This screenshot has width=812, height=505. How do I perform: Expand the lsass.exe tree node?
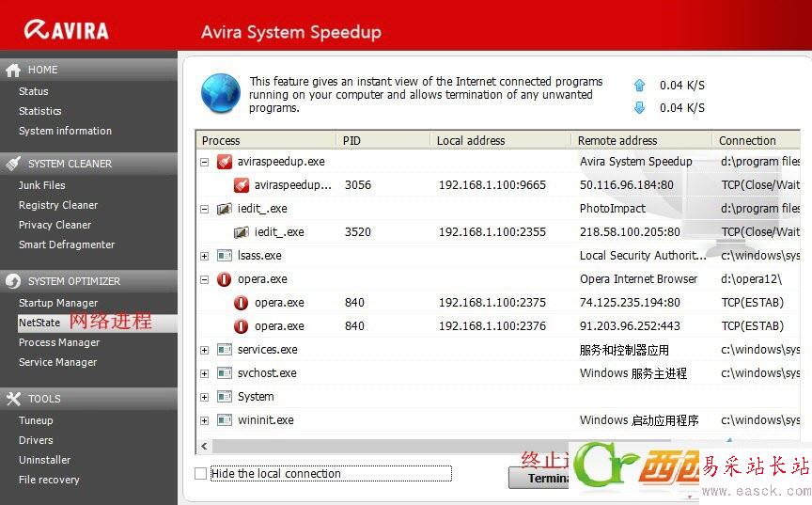pyautogui.click(x=205, y=256)
